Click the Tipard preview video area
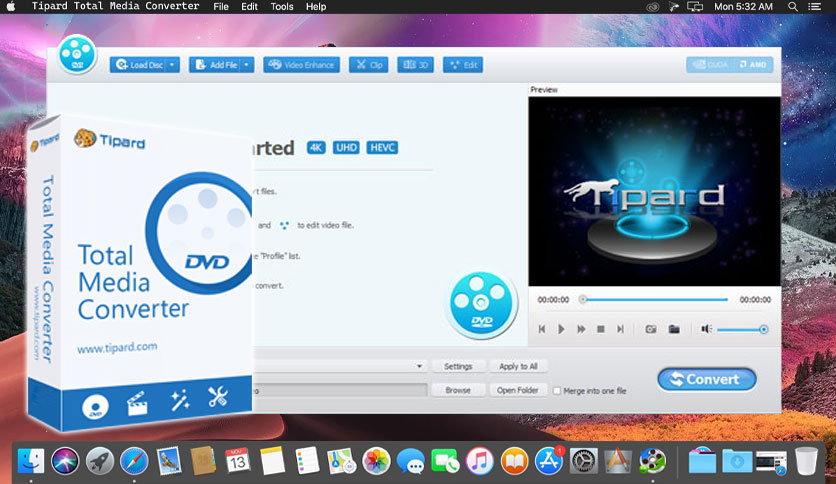This screenshot has width=836, height=484. click(x=654, y=191)
